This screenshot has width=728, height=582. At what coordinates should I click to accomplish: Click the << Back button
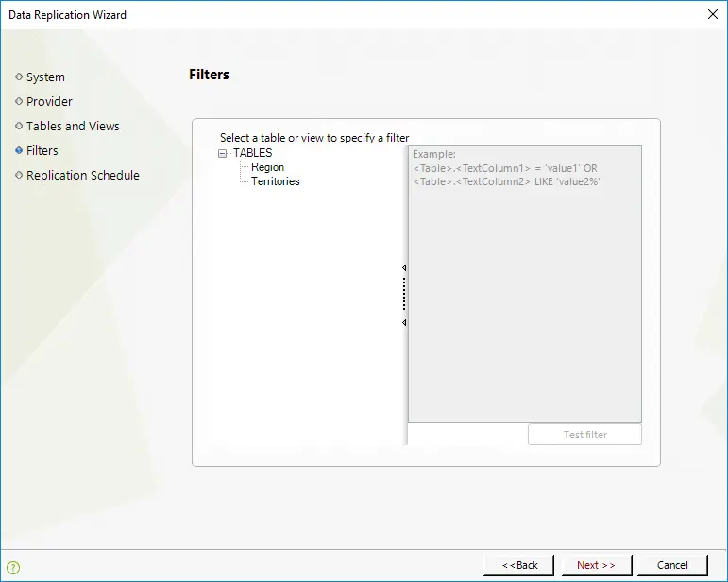(x=518, y=565)
